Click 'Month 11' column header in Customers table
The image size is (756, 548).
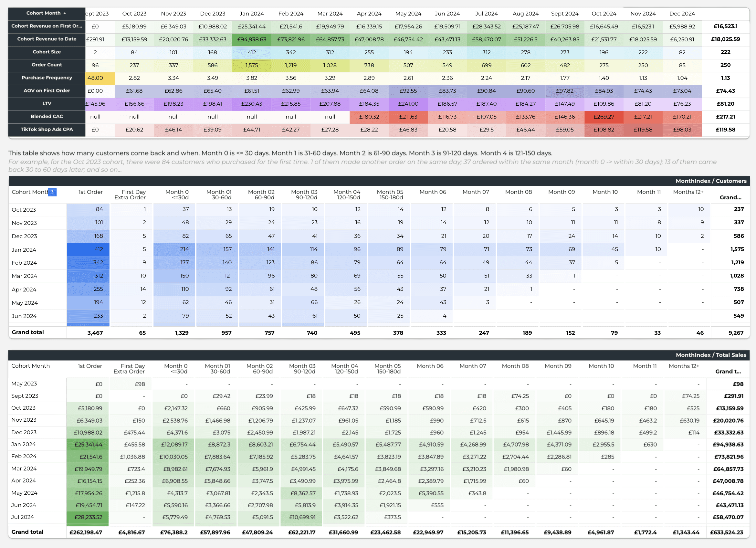[x=649, y=192]
